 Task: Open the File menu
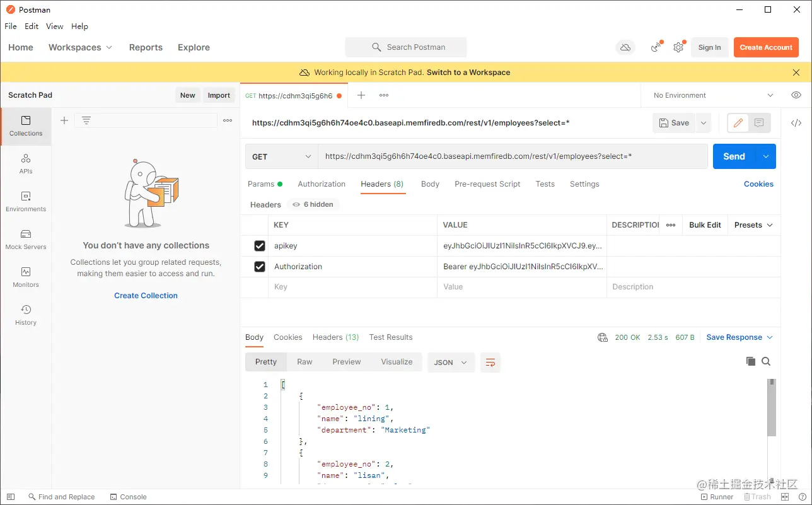11,26
